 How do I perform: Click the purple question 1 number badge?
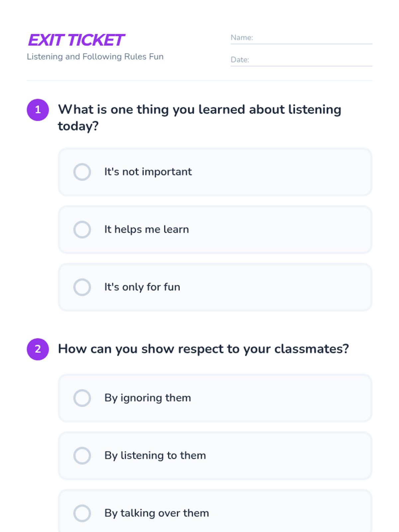38,110
